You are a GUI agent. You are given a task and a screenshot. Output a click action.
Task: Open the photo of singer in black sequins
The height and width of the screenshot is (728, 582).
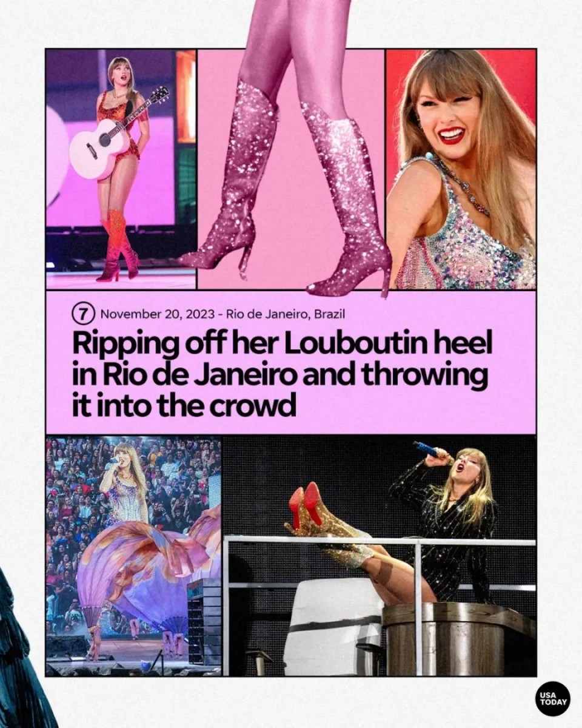380,556
